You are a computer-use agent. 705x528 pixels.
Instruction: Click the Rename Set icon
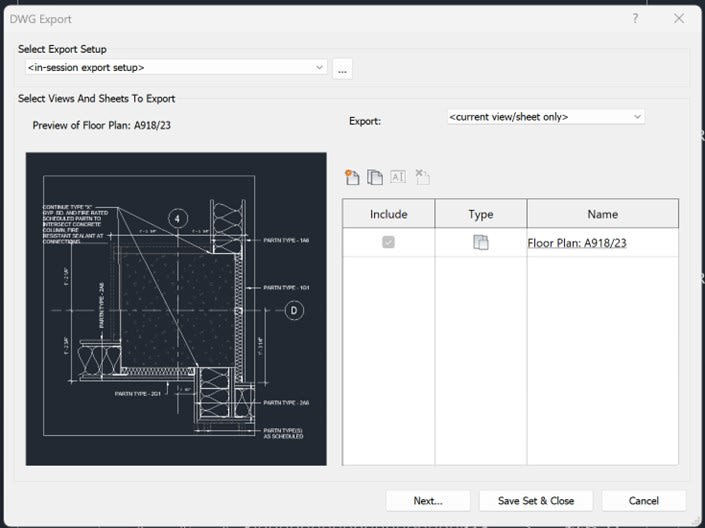tap(398, 177)
